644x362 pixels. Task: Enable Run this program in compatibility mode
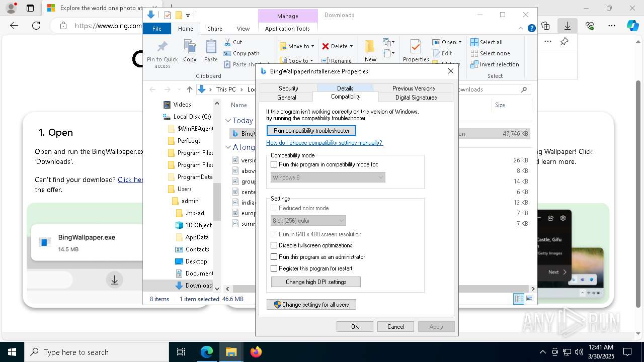coord(274,164)
